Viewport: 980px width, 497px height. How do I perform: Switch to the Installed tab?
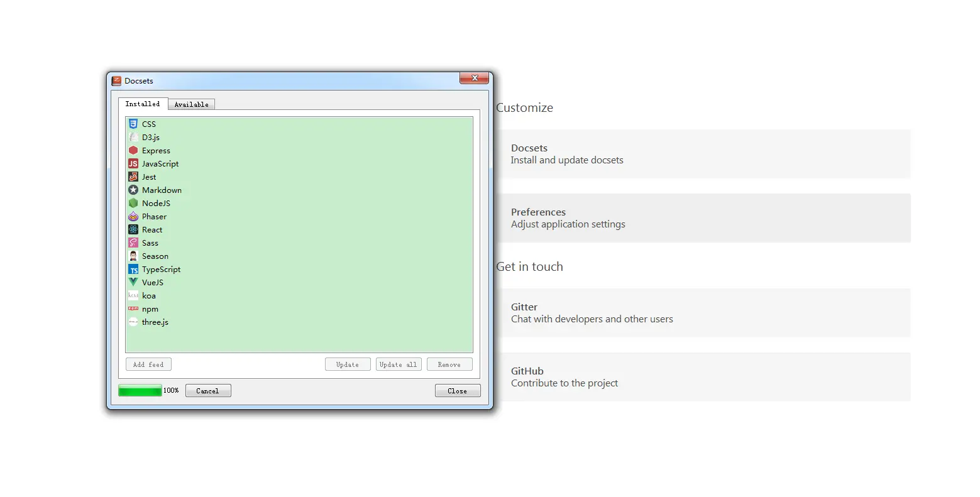(x=143, y=104)
